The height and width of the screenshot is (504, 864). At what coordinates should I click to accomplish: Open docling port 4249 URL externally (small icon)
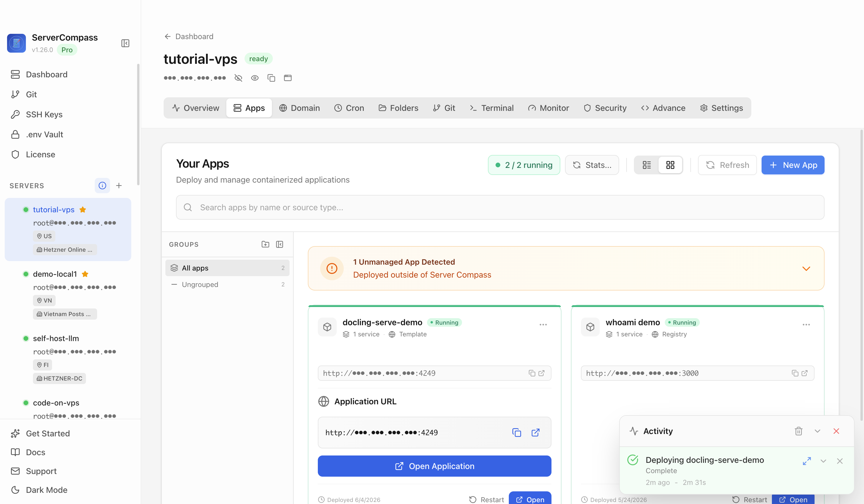point(542,373)
